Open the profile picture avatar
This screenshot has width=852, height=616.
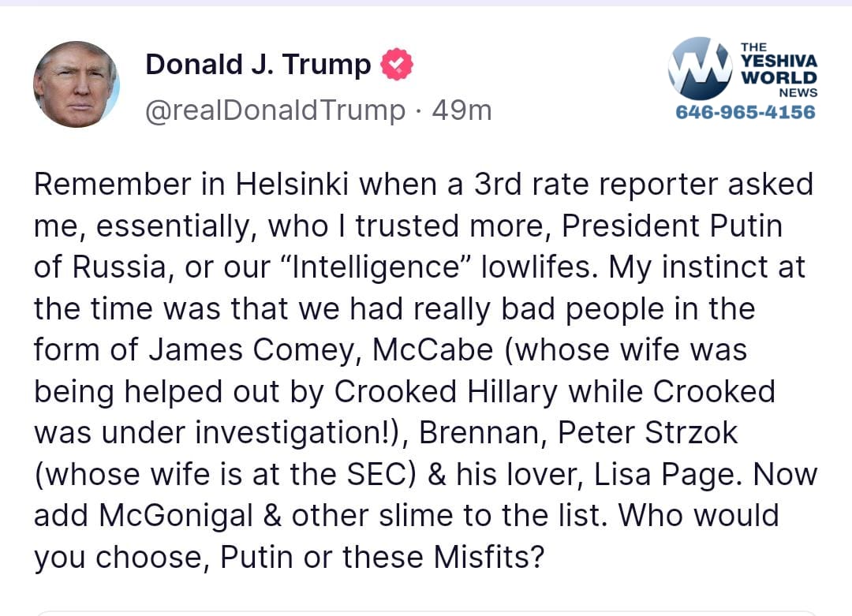pos(77,84)
